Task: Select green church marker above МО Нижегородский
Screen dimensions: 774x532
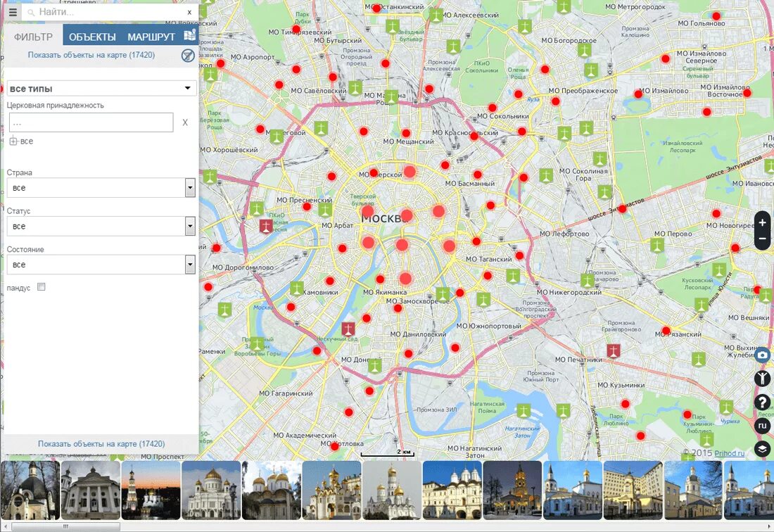Action: [x=588, y=281]
